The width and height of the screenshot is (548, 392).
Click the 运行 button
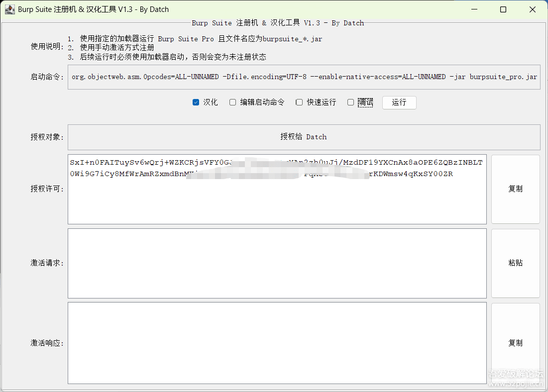point(399,102)
